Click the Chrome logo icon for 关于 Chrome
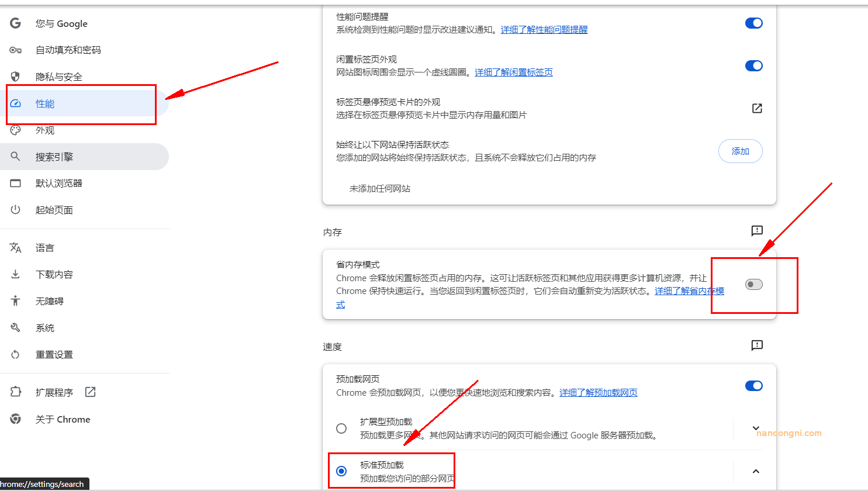This screenshot has height=491, width=868. pos(15,419)
